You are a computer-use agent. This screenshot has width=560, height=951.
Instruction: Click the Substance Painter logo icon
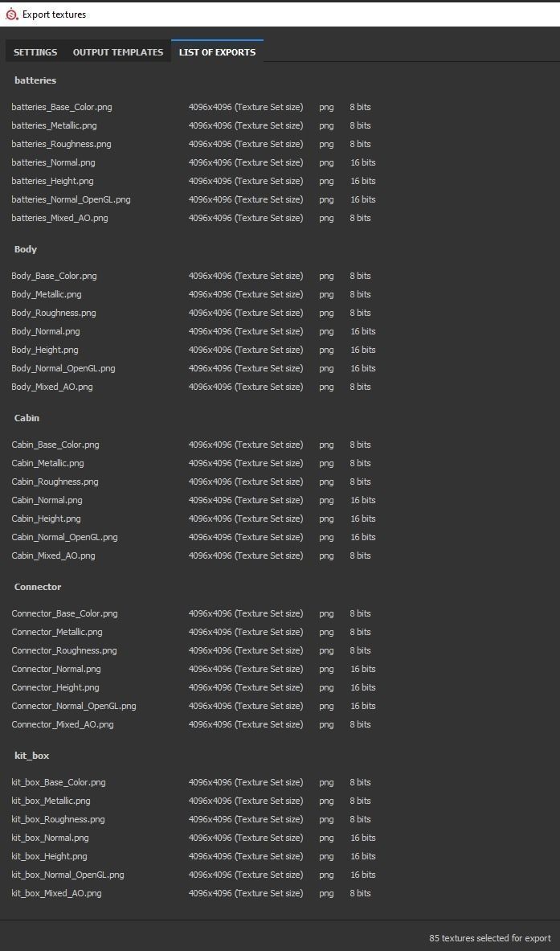(x=11, y=14)
